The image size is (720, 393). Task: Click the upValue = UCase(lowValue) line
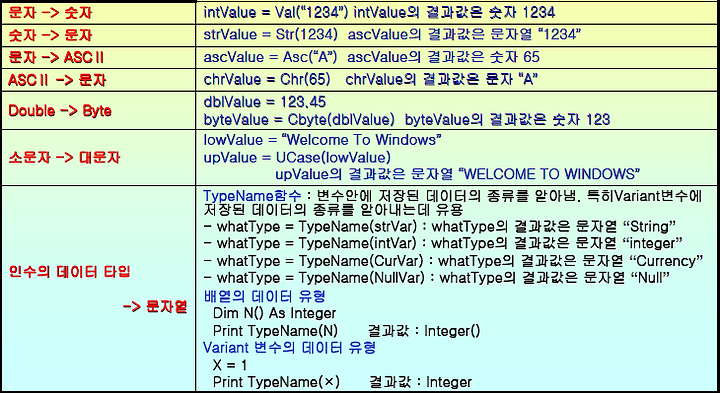[297, 157]
